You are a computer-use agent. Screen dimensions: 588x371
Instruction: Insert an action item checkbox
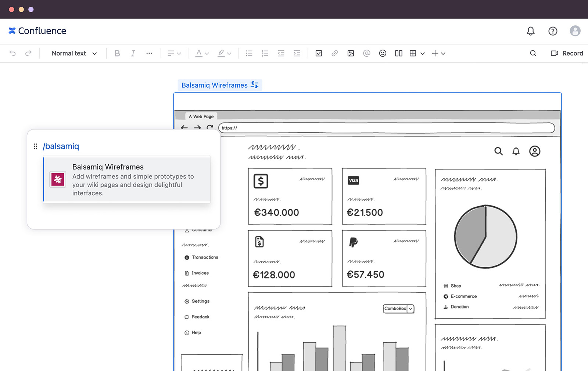pyautogui.click(x=318, y=53)
